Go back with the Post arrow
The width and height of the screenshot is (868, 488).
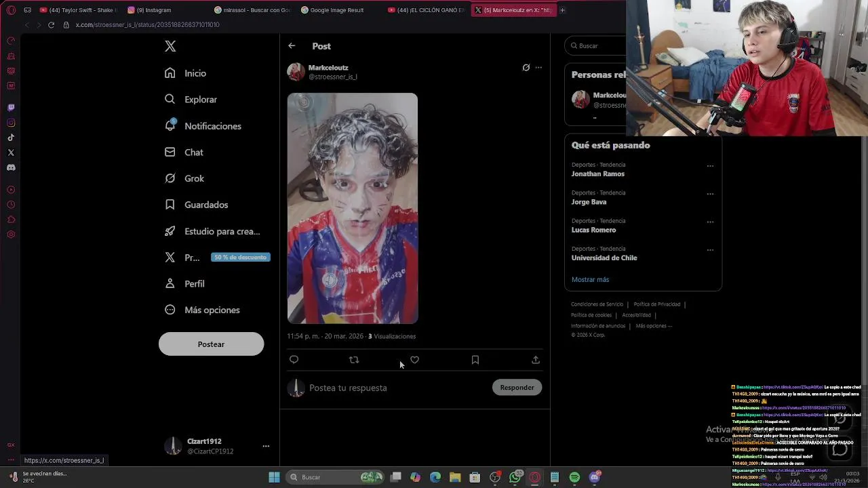click(x=292, y=46)
